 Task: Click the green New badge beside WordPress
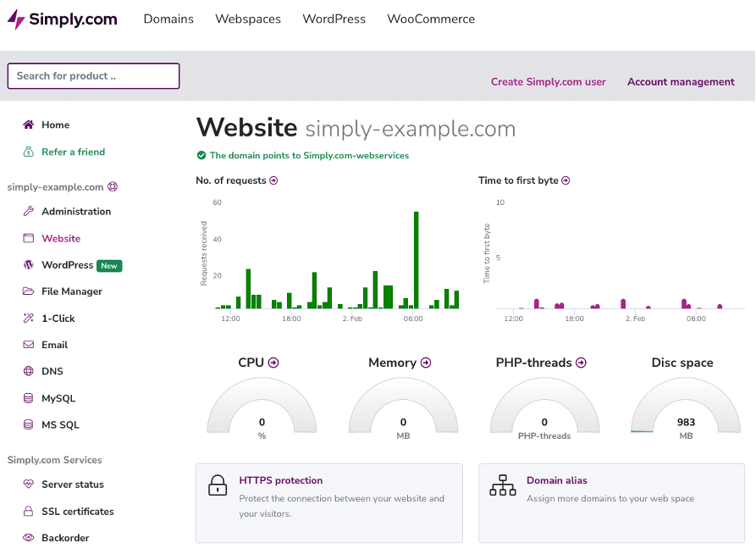(109, 265)
